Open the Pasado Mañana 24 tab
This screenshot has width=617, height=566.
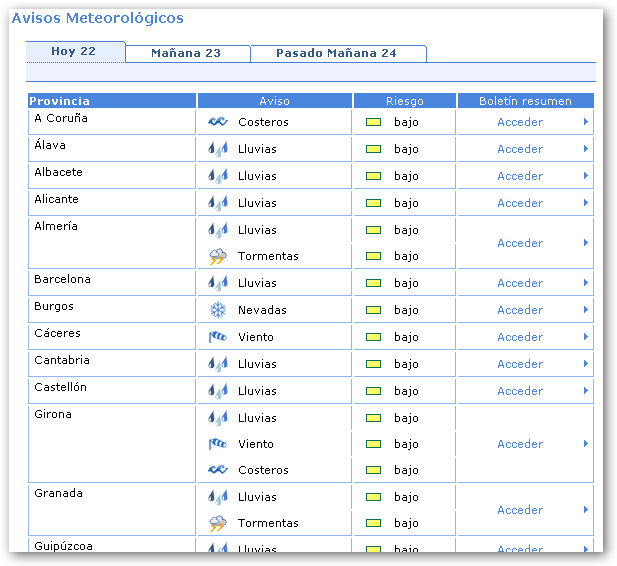tap(336, 53)
